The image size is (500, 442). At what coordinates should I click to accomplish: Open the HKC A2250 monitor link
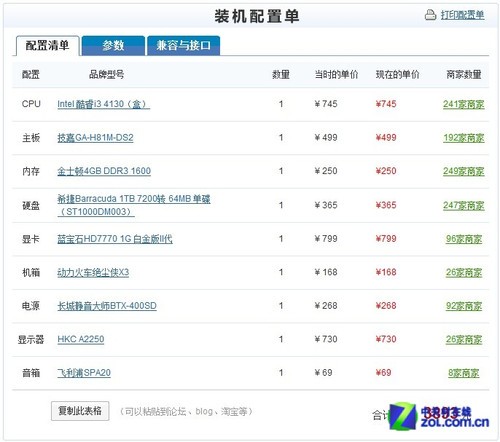point(81,339)
